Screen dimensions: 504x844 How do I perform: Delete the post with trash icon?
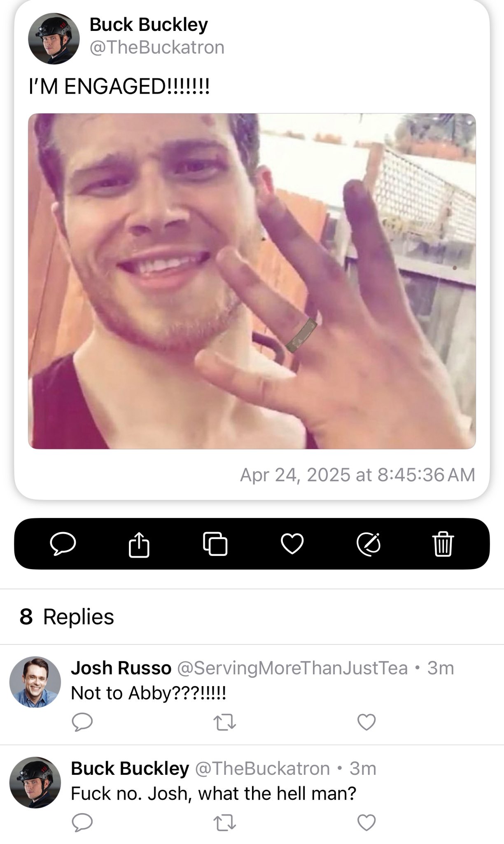coord(443,544)
